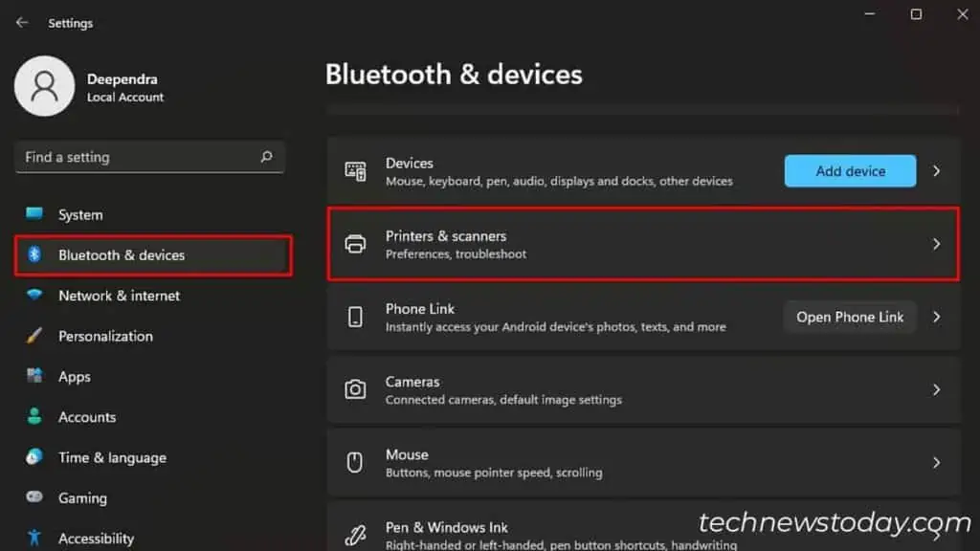Click the Find a setting search box

coord(149,157)
